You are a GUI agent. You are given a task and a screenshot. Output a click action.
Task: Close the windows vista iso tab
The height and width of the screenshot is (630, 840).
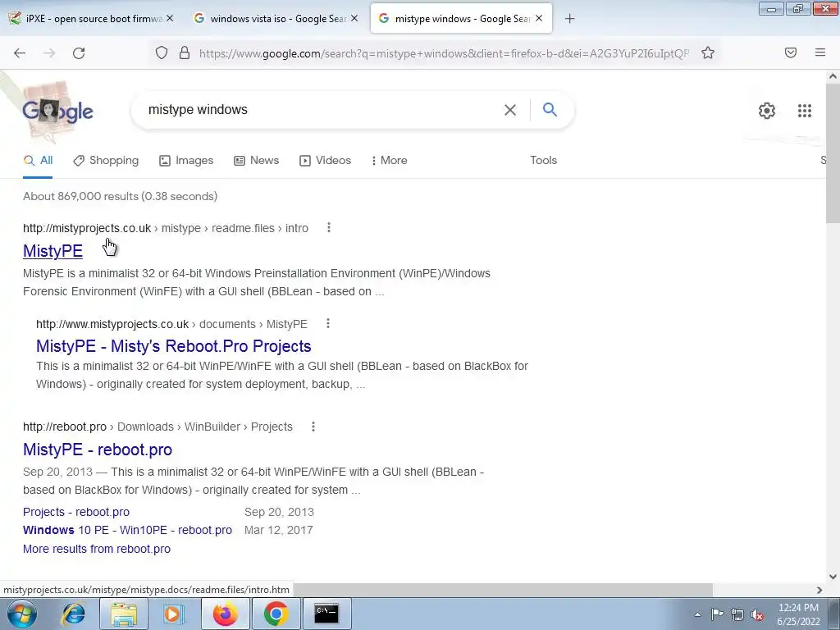(354, 18)
